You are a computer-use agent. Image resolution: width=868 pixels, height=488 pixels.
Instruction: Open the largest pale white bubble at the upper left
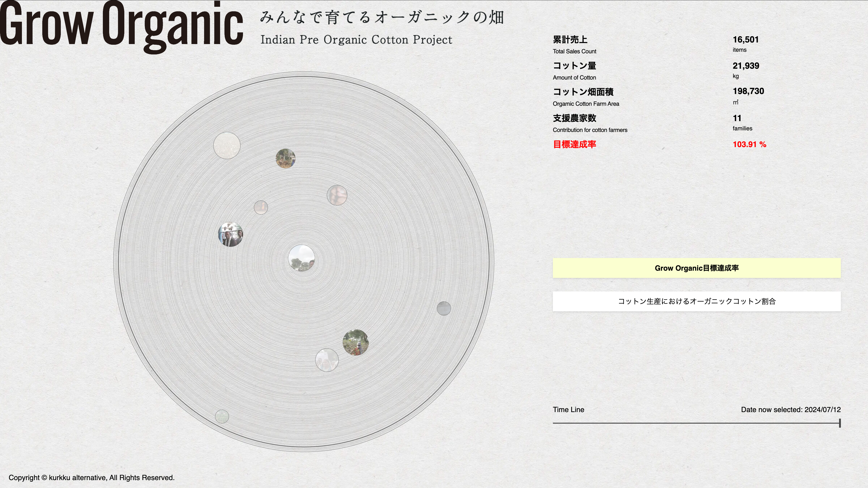227,145
